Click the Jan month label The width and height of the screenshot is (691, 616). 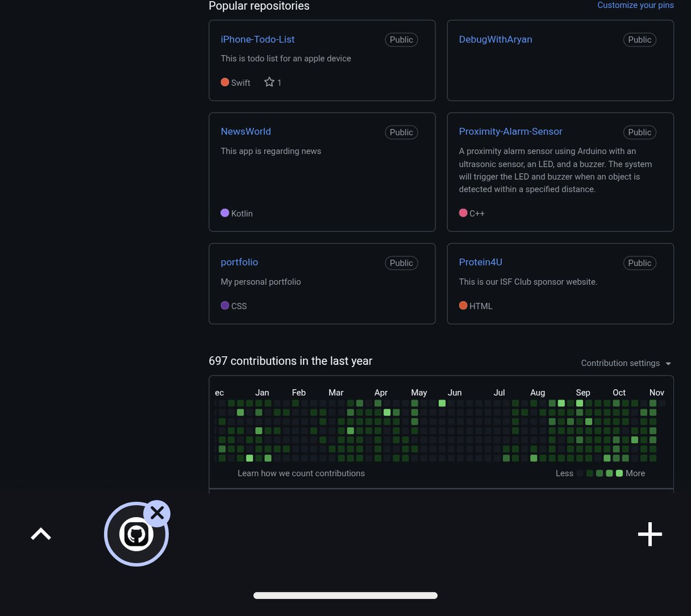[262, 393]
